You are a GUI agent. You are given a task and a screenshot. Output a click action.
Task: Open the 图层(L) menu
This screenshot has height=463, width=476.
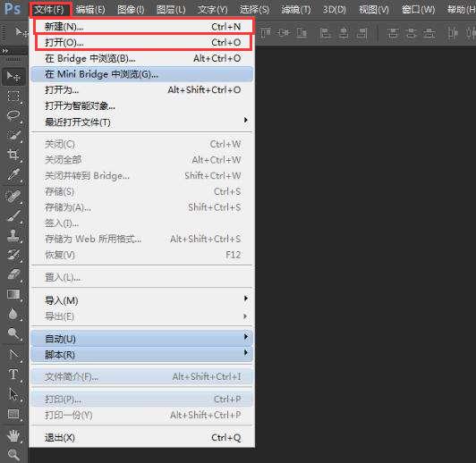coord(171,10)
